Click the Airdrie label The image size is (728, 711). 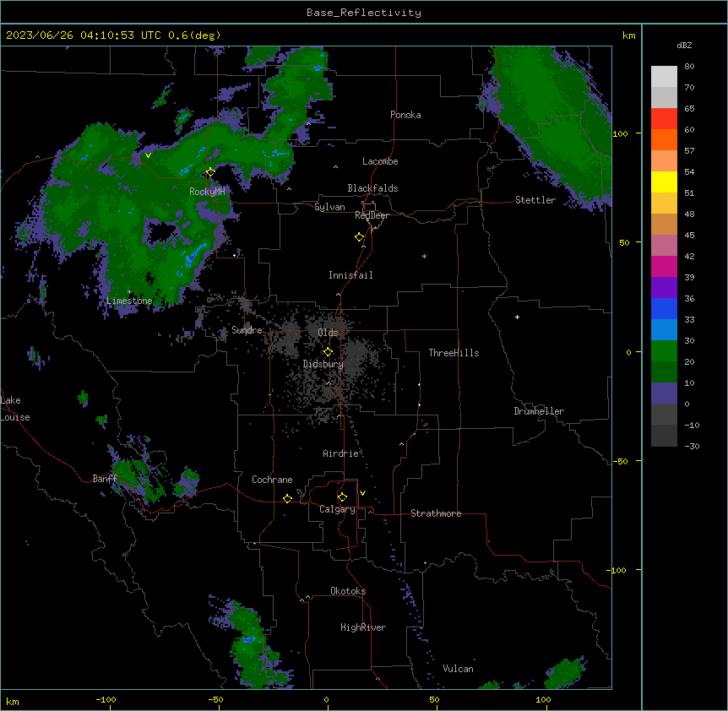[341, 453]
